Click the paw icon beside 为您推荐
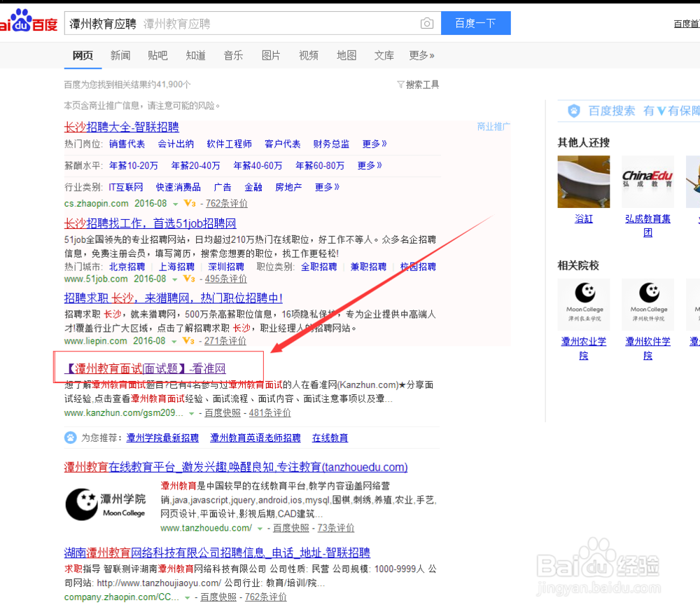Screen dimensions: 700x612 (x=71, y=438)
